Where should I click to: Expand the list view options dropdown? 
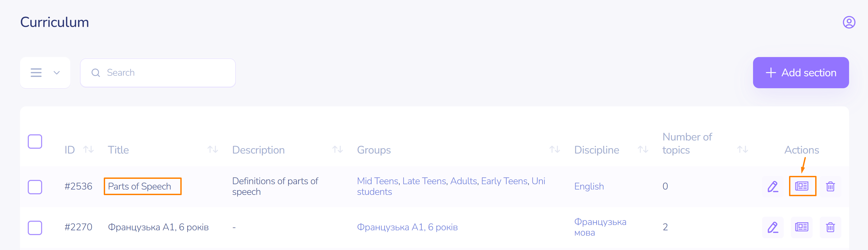click(45, 73)
